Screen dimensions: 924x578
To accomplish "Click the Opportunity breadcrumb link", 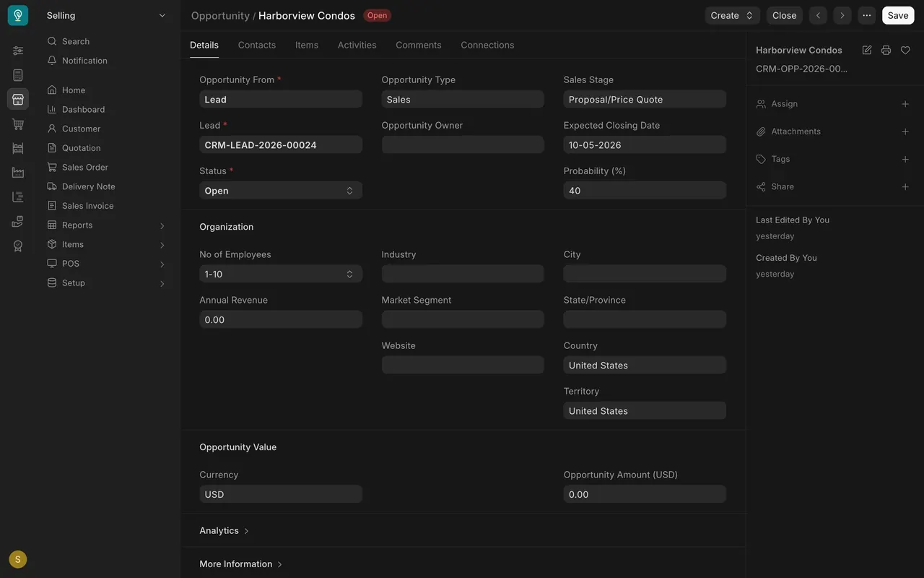I will (220, 15).
